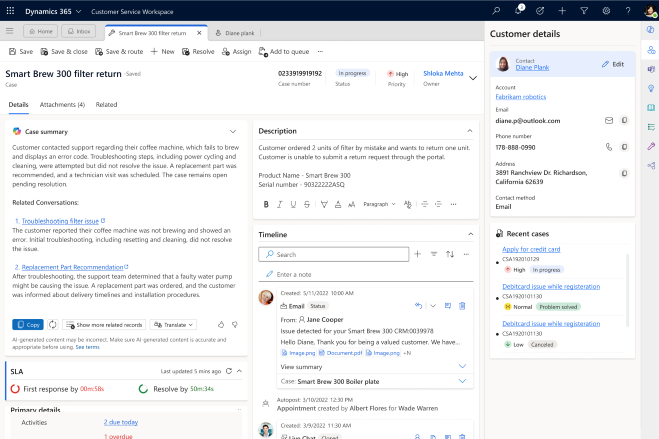
Task: Click Edit on the contact card
Action: [x=613, y=64]
